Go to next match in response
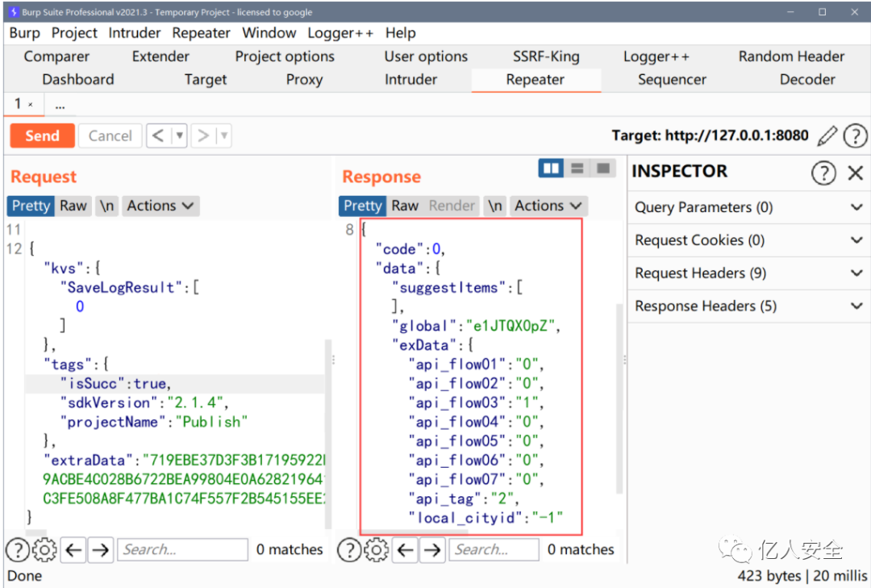871x588 pixels. [x=432, y=549]
